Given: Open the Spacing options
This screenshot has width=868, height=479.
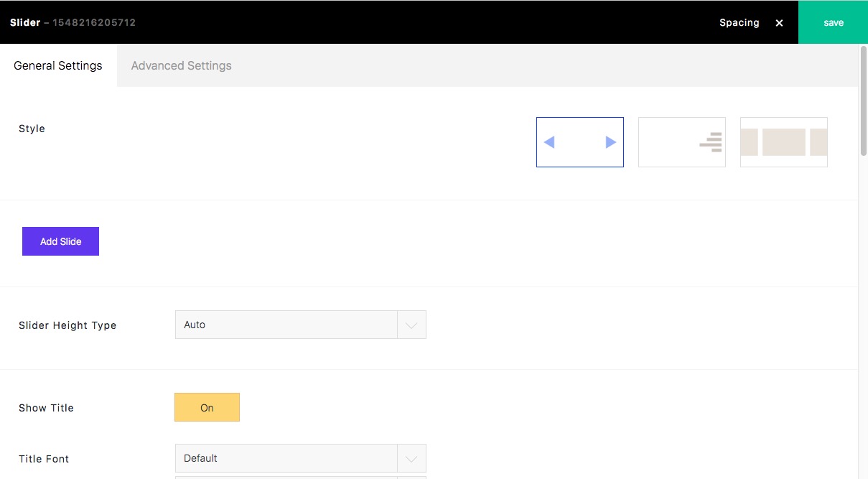Looking at the screenshot, I should 739,23.
